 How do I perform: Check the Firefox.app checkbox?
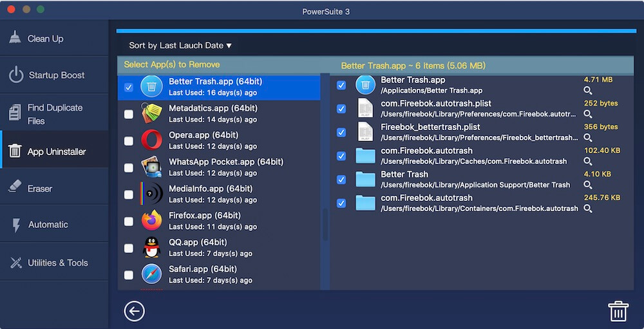[129, 221]
